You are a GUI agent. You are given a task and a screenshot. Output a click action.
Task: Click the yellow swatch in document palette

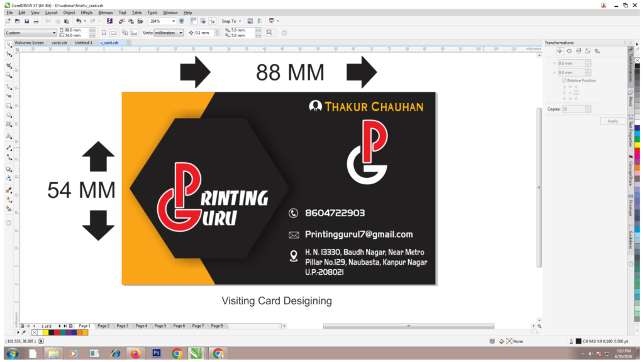[45, 333]
